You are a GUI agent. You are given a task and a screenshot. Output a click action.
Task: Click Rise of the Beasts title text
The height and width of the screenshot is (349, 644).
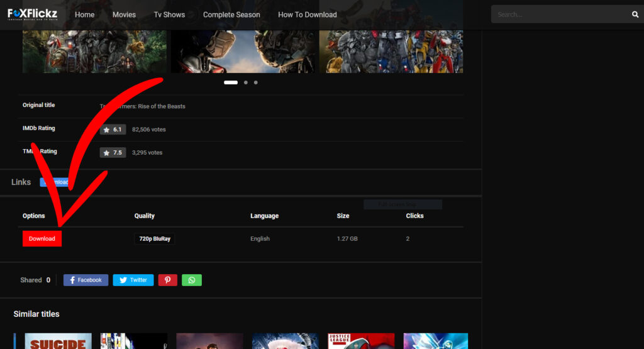162,106
